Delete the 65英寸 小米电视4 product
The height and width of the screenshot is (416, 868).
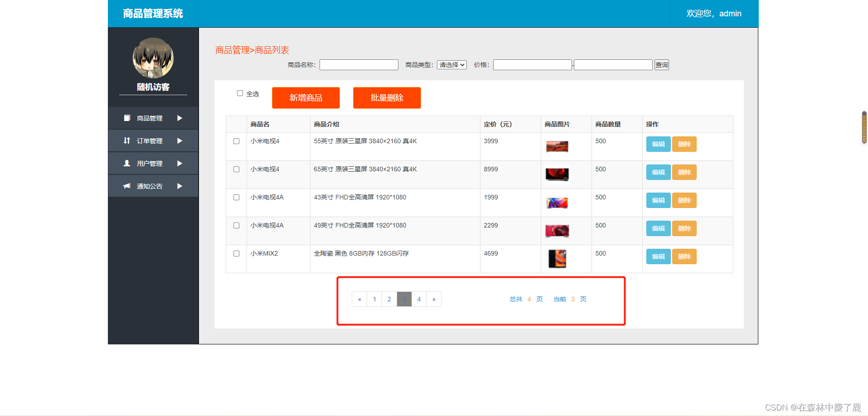pyautogui.click(x=684, y=172)
